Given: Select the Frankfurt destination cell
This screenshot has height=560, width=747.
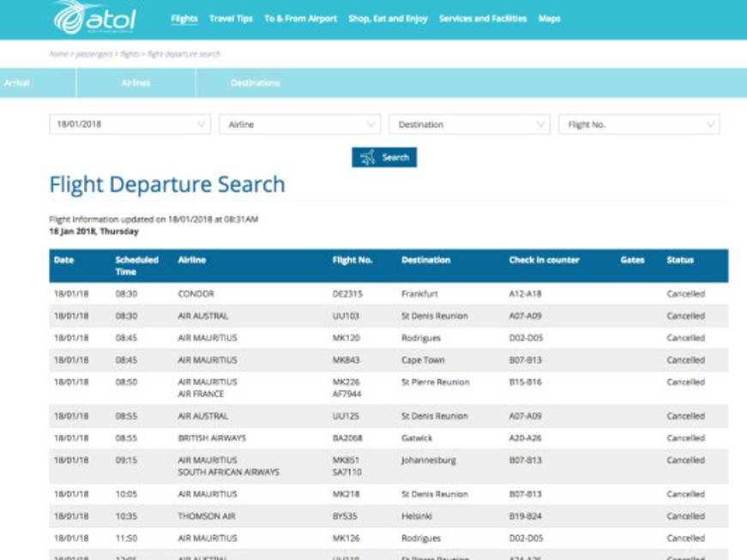Looking at the screenshot, I should click(419, 294).
